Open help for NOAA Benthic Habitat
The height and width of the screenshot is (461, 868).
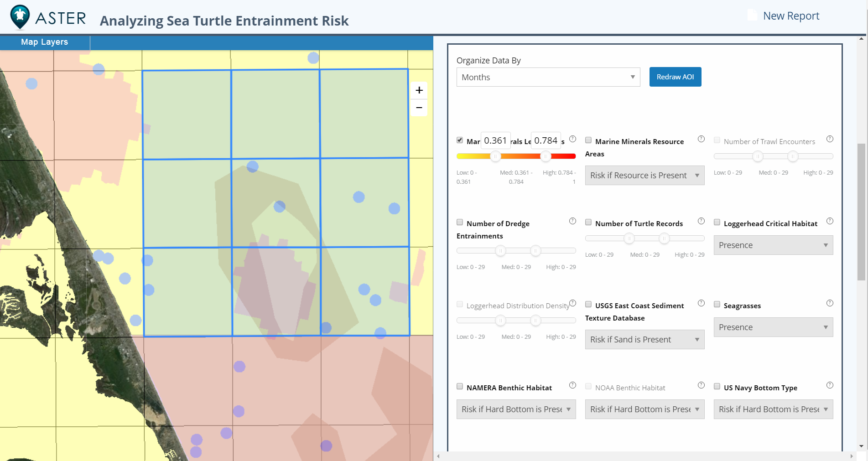(702, 385)
